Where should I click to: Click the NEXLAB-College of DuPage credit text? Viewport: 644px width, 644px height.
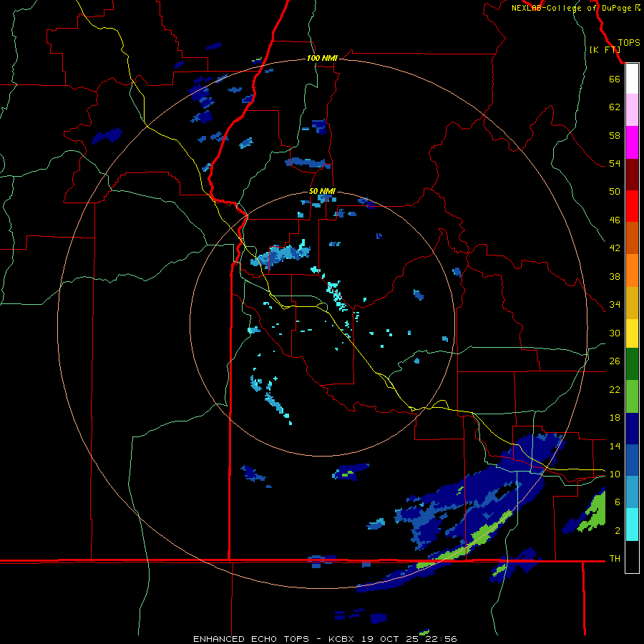click(575, 8)
